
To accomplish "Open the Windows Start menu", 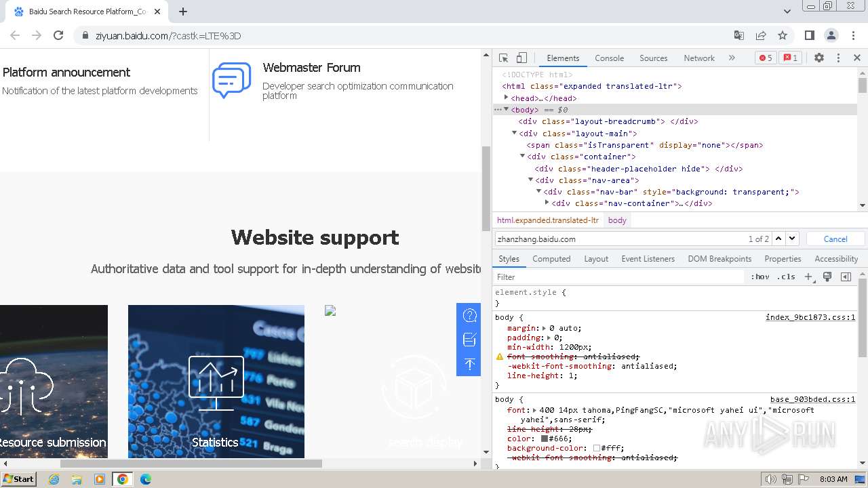I will point(18,479).
